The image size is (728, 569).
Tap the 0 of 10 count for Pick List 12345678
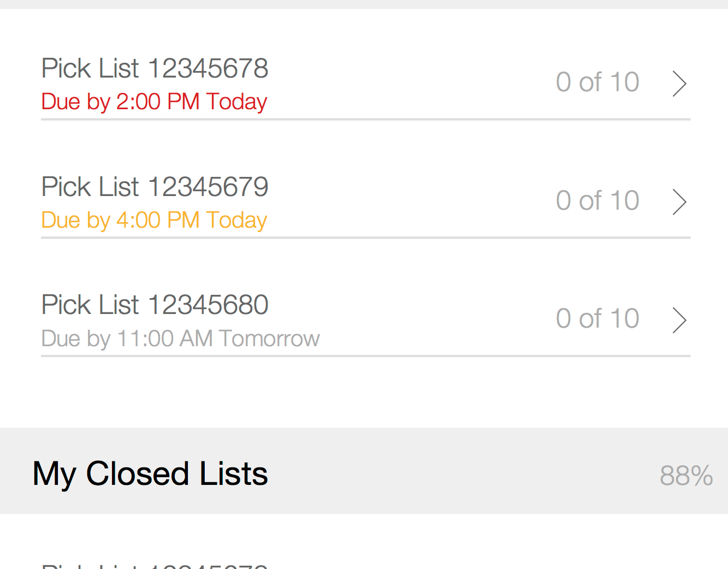(597, 82)
